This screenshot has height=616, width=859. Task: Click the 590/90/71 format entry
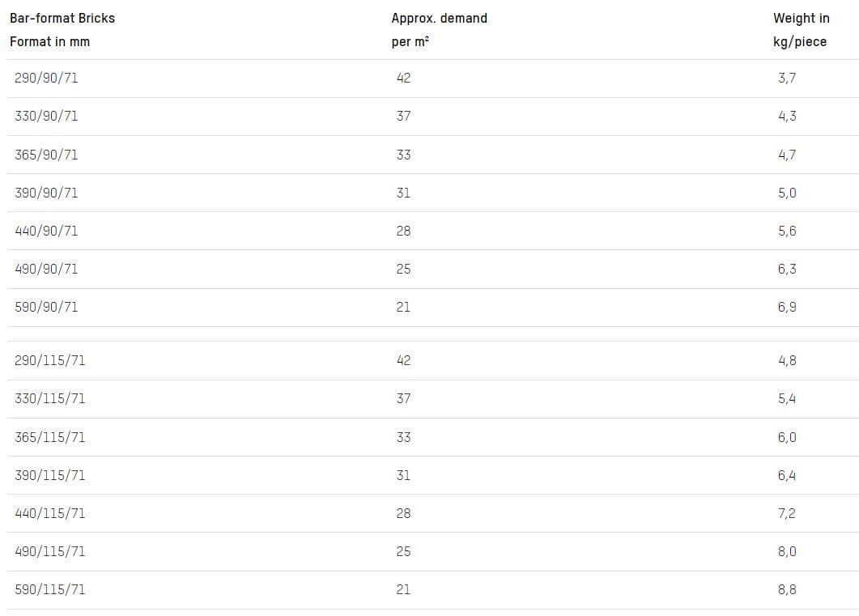pos(46,307)
